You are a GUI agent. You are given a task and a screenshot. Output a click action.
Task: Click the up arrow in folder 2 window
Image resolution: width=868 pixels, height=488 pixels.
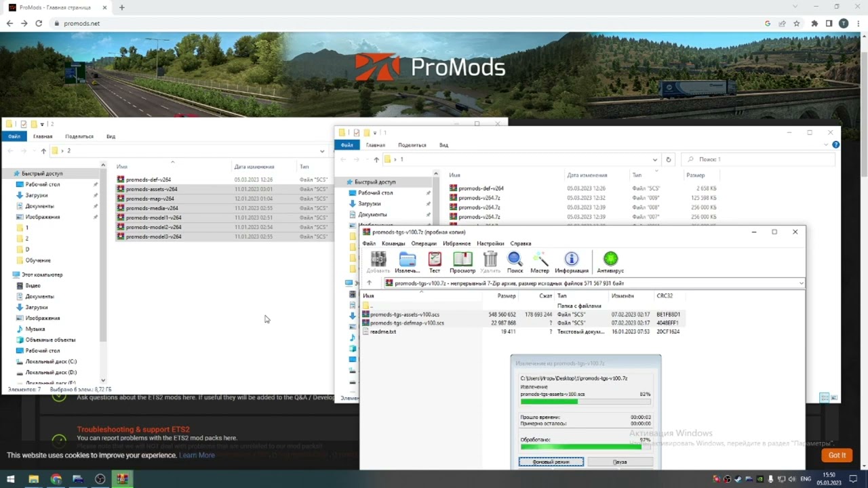[43, 150]
